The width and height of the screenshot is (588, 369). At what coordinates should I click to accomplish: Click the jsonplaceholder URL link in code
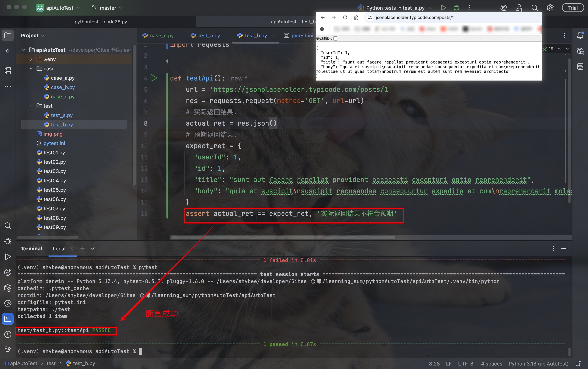(300, 89)
